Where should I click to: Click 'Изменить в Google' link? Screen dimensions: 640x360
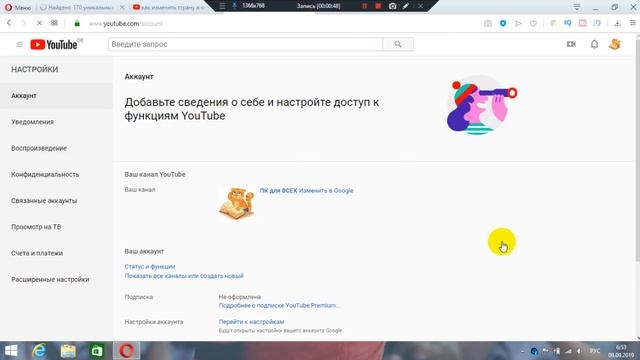coord(326,190)
